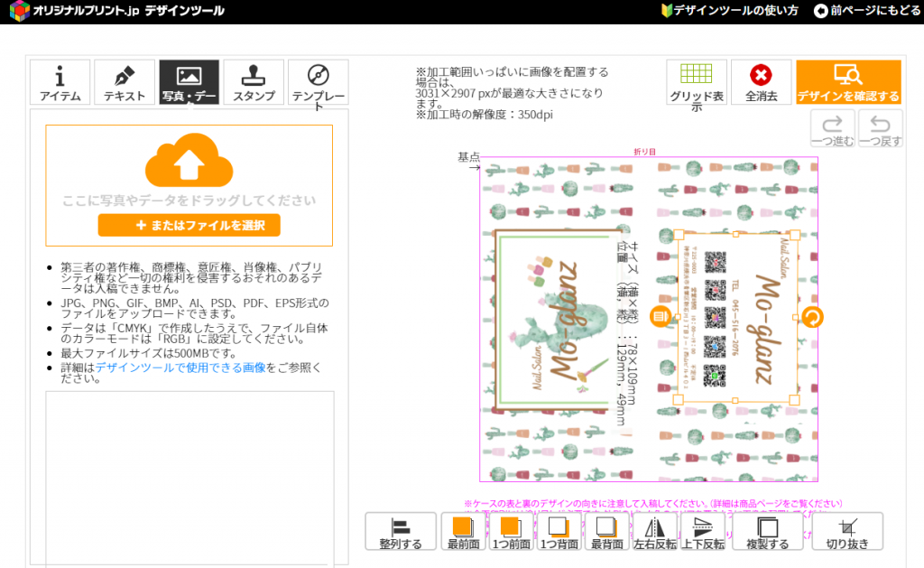
Task: Click 左右反転 horizontal flip
Action: point(655,532)
